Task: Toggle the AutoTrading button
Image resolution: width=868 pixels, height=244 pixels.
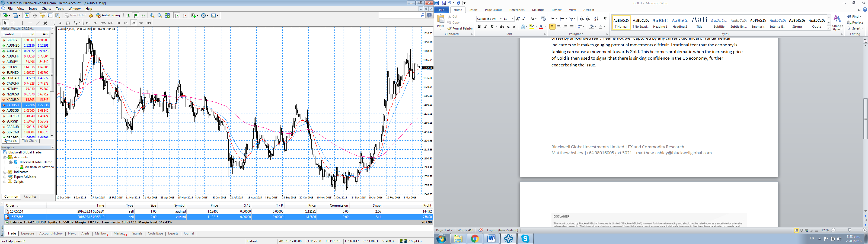Action: (x=108, y=15)
